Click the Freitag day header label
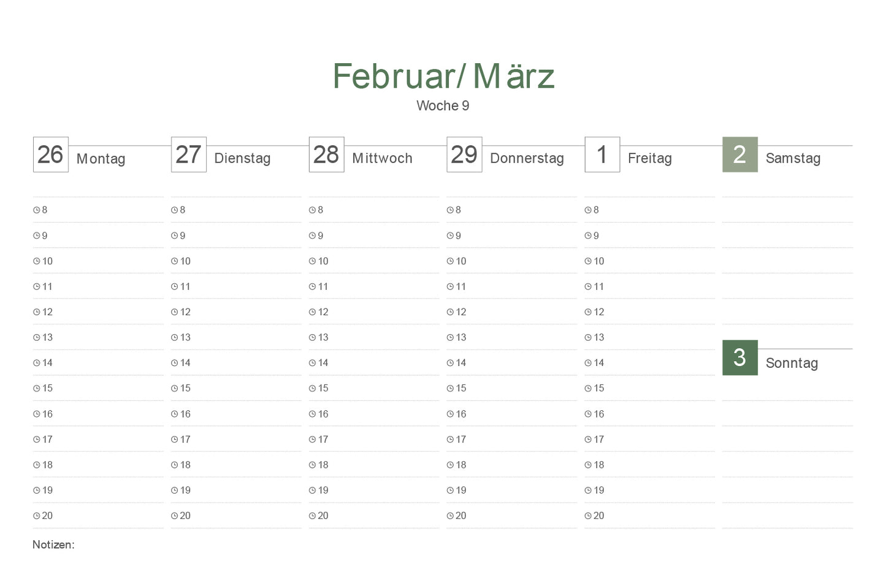This screenshot has width=886, height=588. click(x=649, y=158)
